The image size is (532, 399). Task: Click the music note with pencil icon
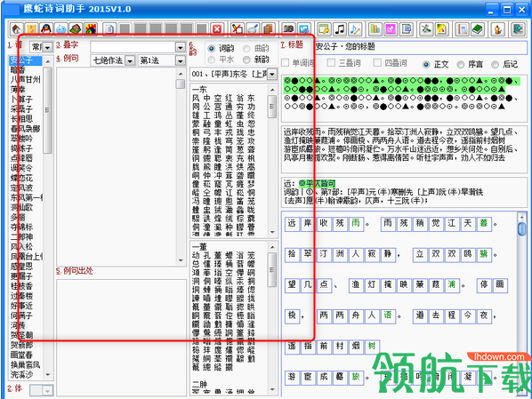click(355, 29)
